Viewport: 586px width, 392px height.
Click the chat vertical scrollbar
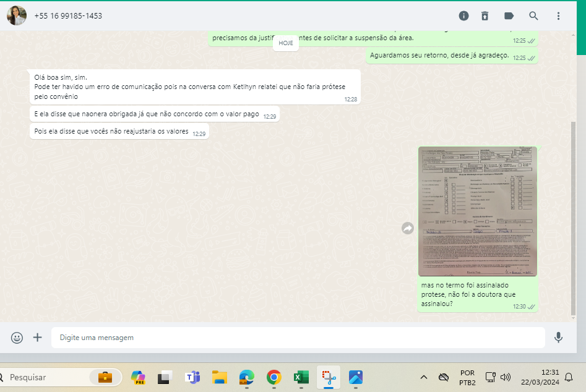tap(573, 218)
